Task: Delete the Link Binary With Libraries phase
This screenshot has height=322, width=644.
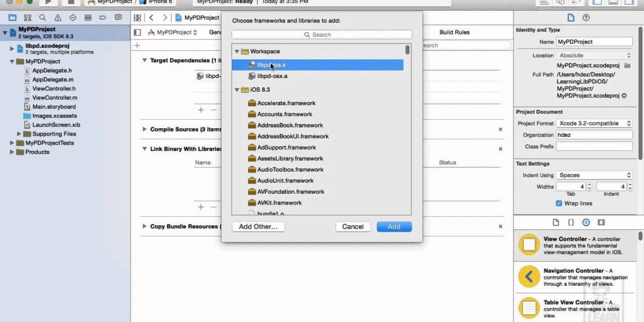Action: pyautogui.click(x=501, y=149)
